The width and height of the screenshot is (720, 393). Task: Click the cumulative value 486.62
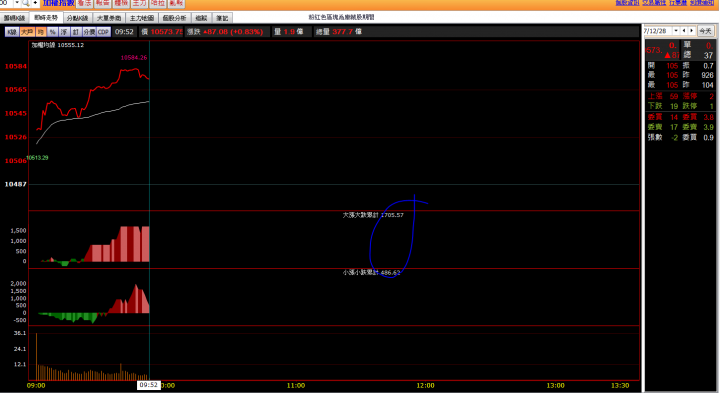pyautogui.click(x=391, y=273)
